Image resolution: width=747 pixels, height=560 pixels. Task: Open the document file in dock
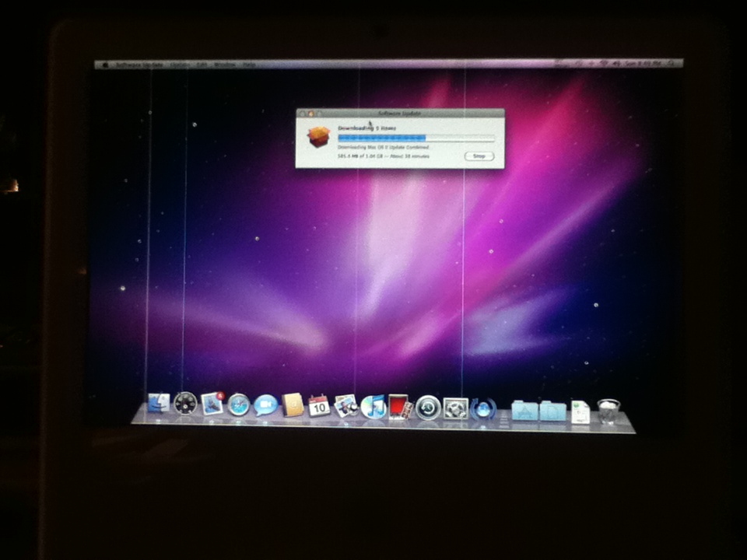tap(580, 411)
